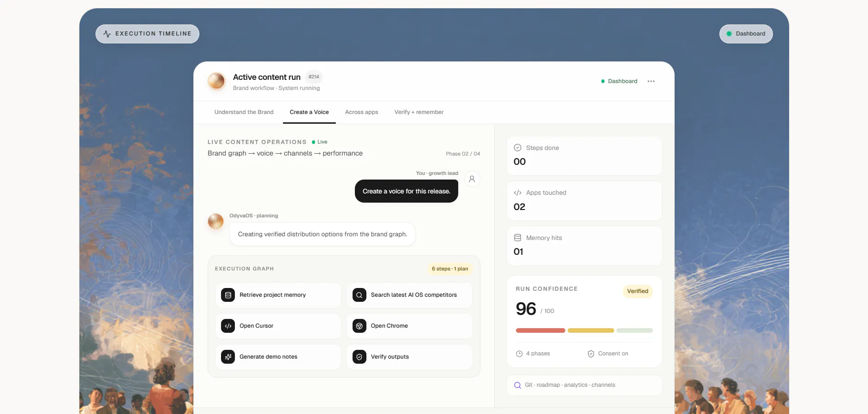Click the '6 steps · 1 plan' badge
Image resolution: width=868 pixels, height=414 pixels.
[450, 269]
